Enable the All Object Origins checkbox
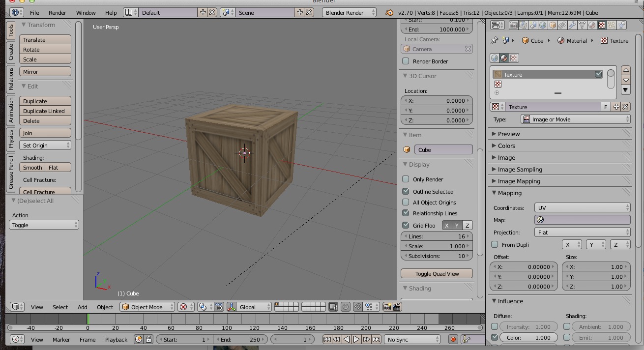Screen dimensions: 644x350 406,202
